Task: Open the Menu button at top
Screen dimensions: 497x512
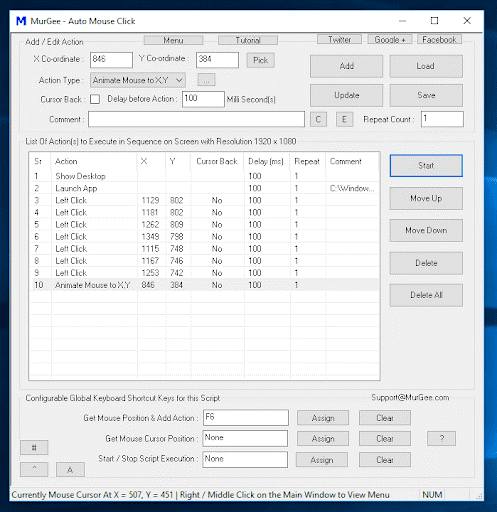Action: (173, 40)
